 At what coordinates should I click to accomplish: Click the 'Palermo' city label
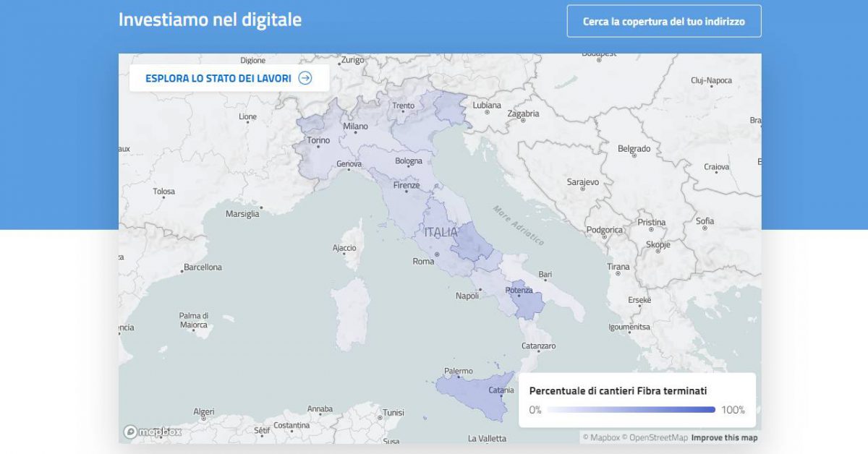pyautogui.click(x=458, y=372)
